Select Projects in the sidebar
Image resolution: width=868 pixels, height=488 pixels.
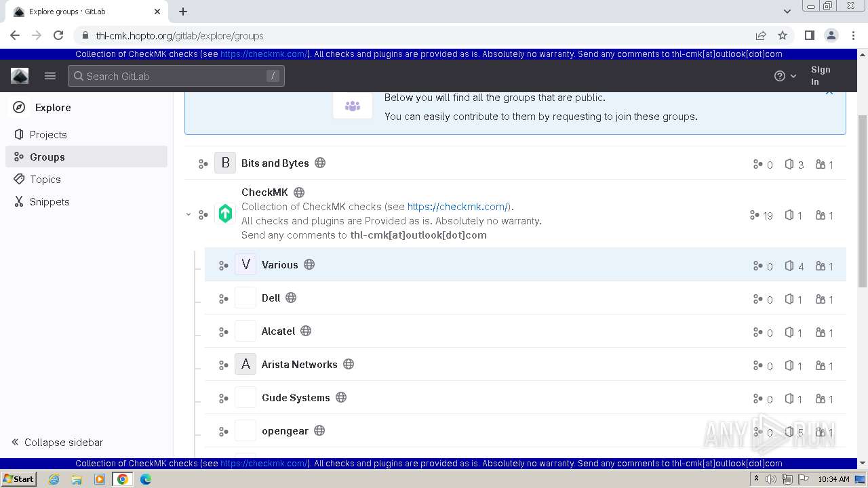pyautogui.click(x=48, y=134)
